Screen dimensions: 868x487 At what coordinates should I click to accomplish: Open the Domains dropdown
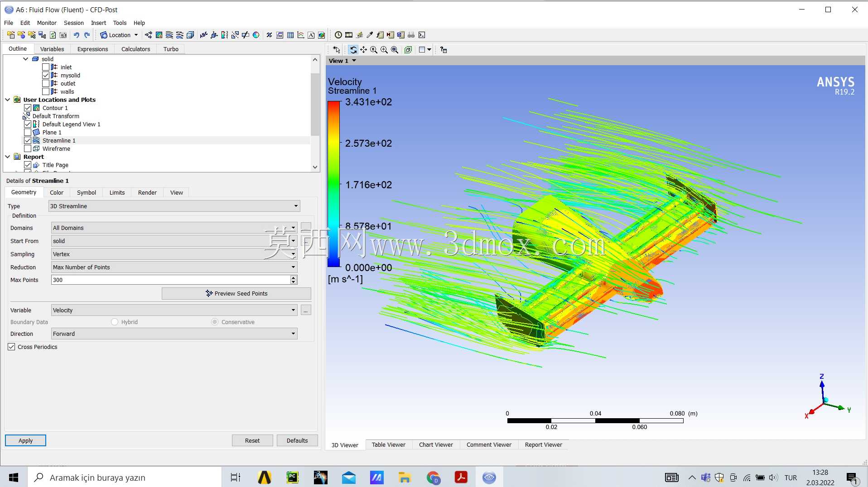click(174, 228)
